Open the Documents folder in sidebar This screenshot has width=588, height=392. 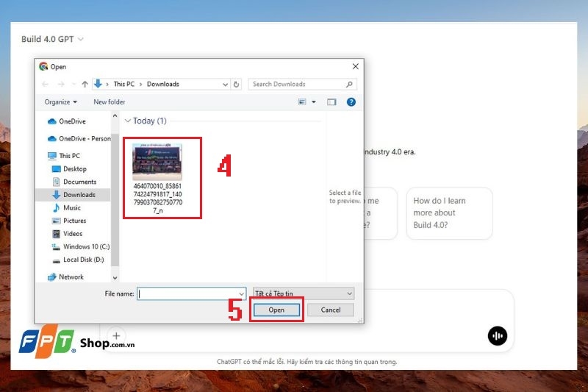[x=74, y=182]
